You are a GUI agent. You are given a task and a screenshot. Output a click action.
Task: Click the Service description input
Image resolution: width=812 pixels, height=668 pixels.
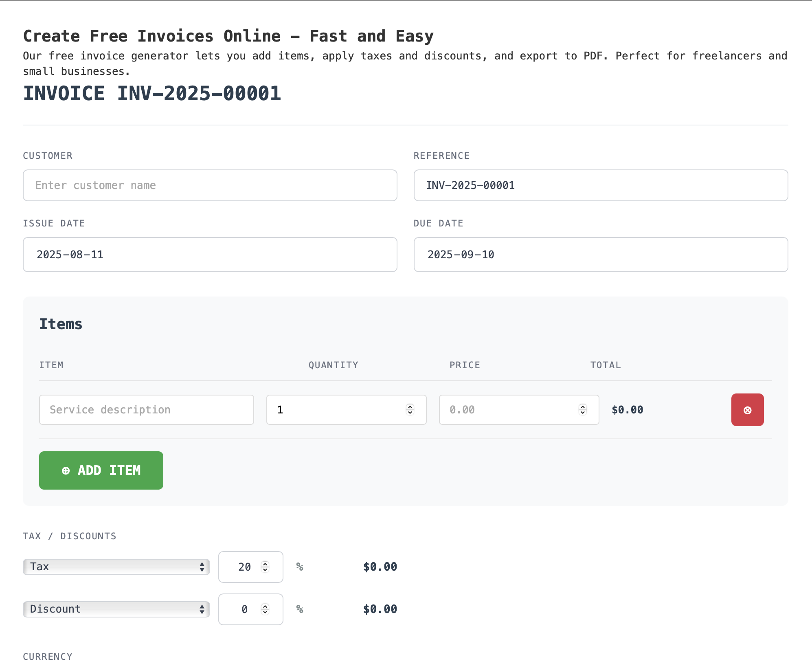tap(147, 410)
